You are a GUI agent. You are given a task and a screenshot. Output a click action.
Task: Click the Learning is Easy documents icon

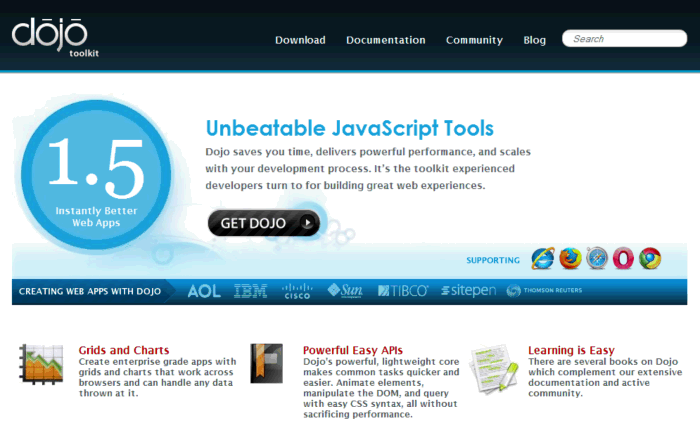click(x=494, y=368)
